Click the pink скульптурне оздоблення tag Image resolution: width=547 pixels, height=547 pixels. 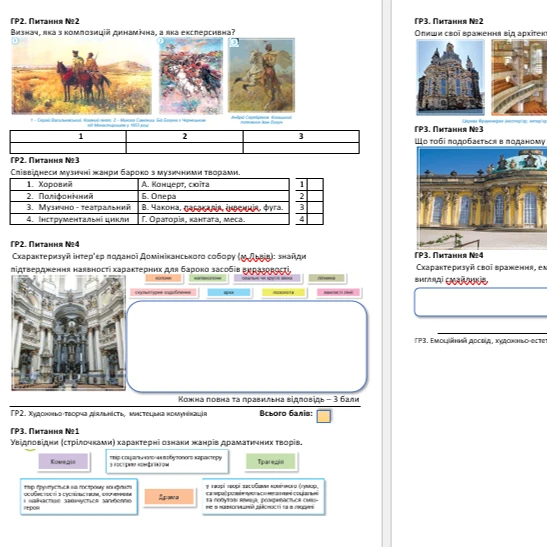(163, 292)
